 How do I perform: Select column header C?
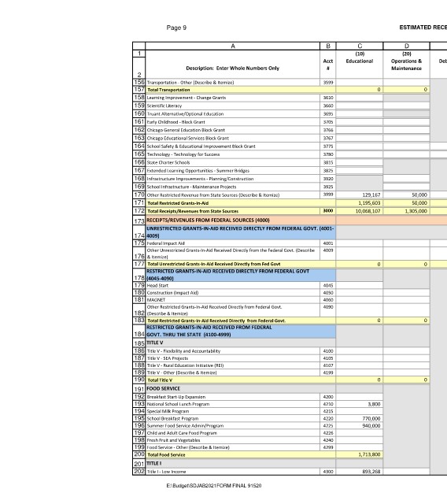tap(360, 46)
